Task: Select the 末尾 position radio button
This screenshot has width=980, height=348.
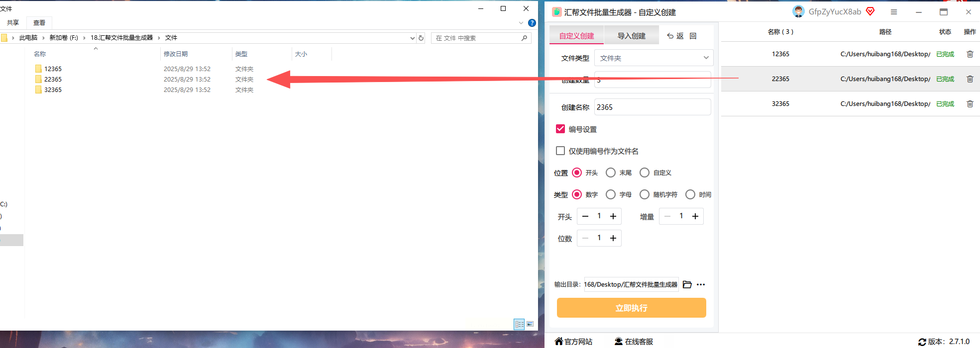Action: pyautogui.click(x=611, y=173)
